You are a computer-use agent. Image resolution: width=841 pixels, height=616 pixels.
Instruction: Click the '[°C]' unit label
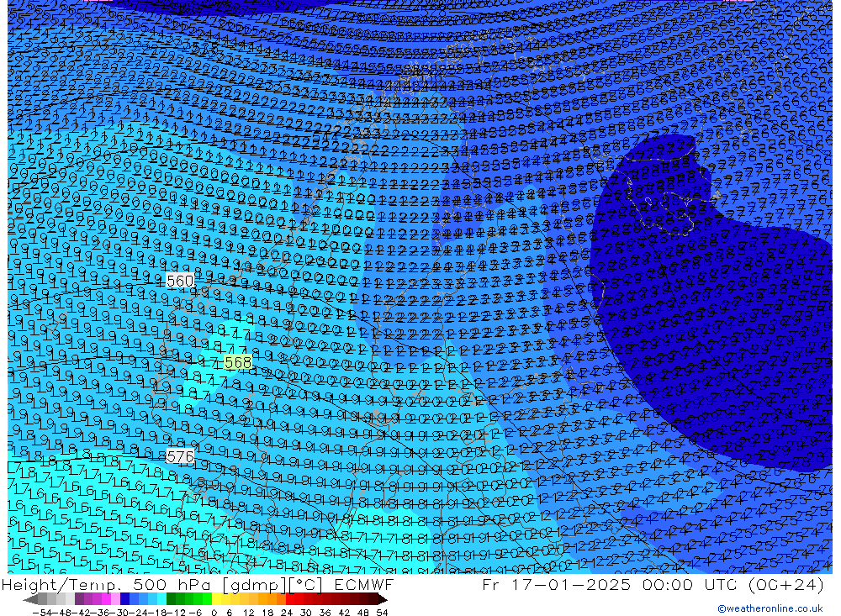306,585
